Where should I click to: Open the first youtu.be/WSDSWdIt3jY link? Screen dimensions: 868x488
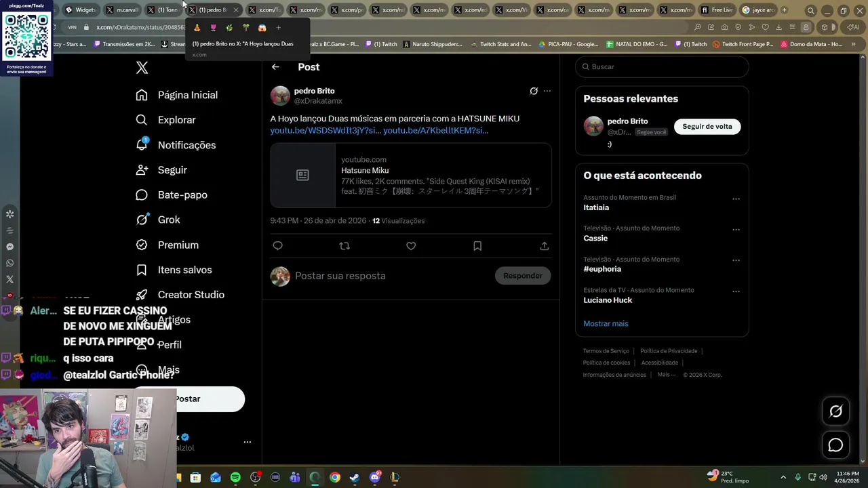coord(325,130)
